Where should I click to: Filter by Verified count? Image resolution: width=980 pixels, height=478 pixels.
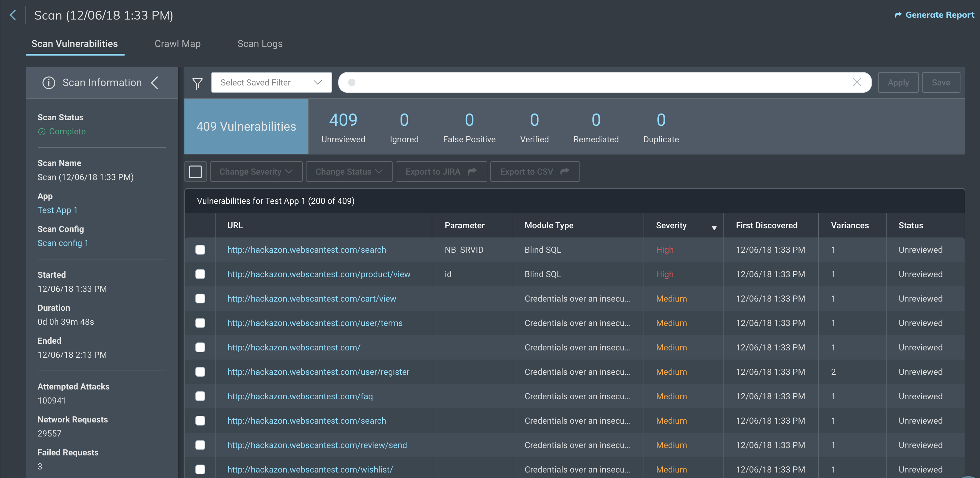(534, 127)
